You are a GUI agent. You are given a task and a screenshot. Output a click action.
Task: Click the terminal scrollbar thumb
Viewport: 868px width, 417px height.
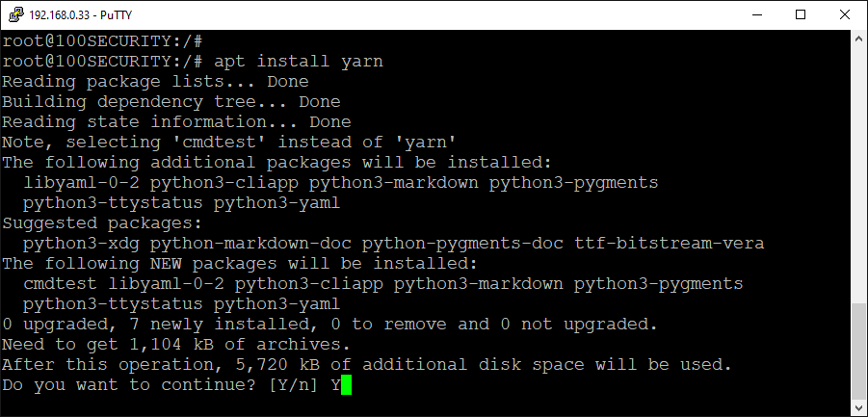[x=858, y=352]
